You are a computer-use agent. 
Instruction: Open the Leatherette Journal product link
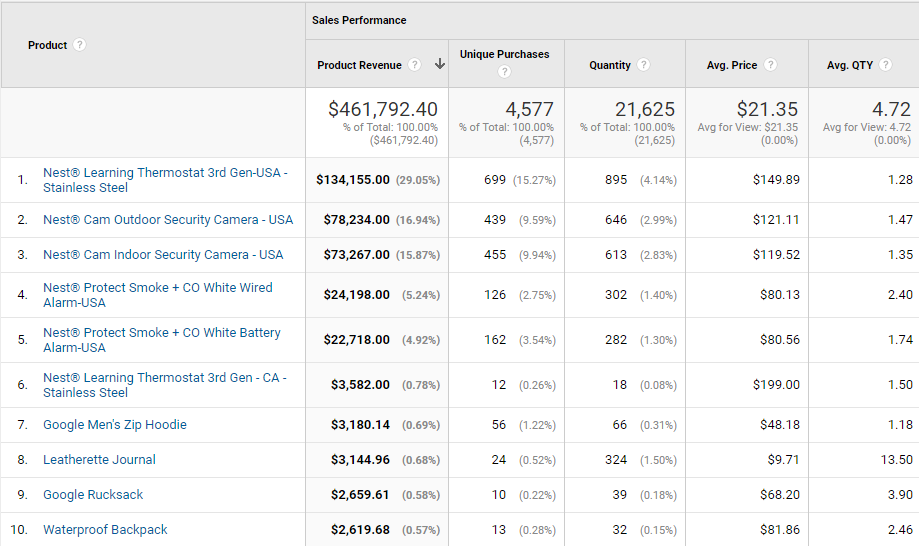(99, 460)
